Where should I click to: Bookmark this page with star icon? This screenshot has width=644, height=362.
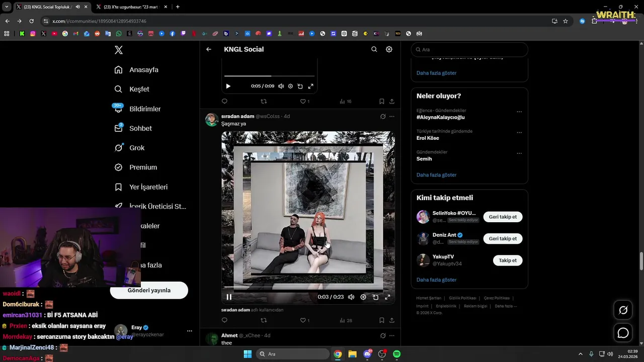click(566, 21)
